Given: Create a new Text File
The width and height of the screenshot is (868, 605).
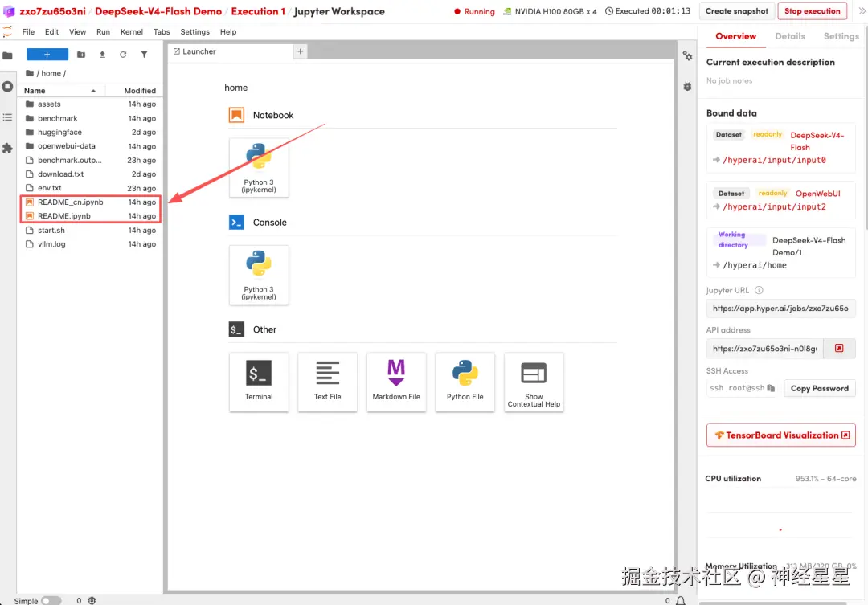Looking at the screenshot, I should (327, 382).
